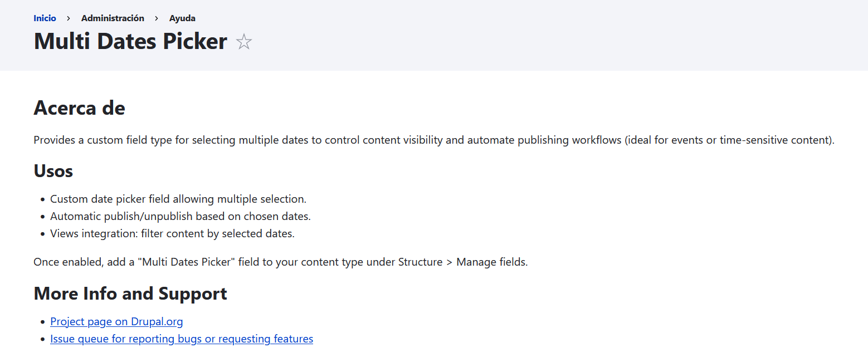Viewport: 868px width, 362px height.
Task: Click bullet point before Issue queue link
Action: (43, 339)
